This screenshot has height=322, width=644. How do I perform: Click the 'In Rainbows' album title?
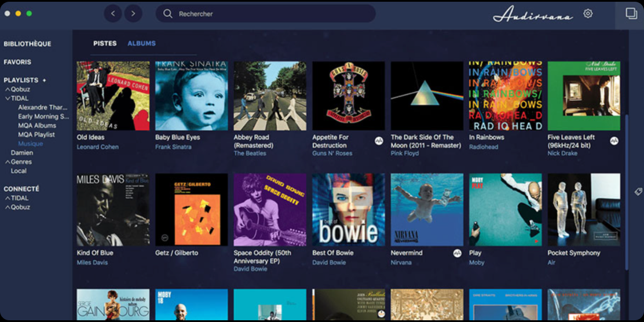[x=486, y=137]
